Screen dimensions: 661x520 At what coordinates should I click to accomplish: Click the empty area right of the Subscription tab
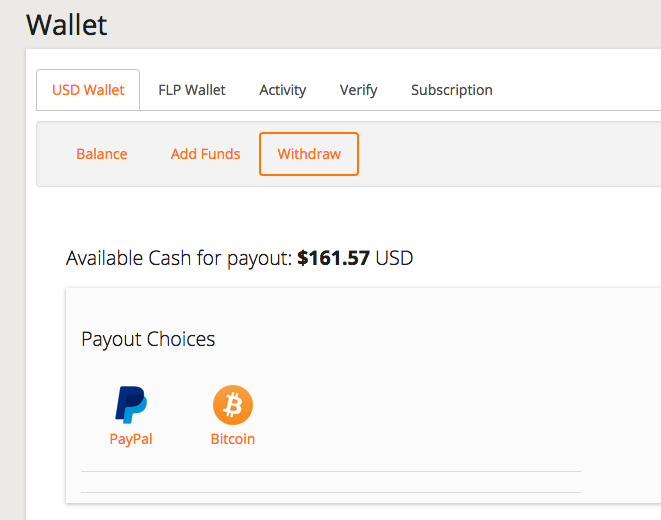(x=580, y=90)
